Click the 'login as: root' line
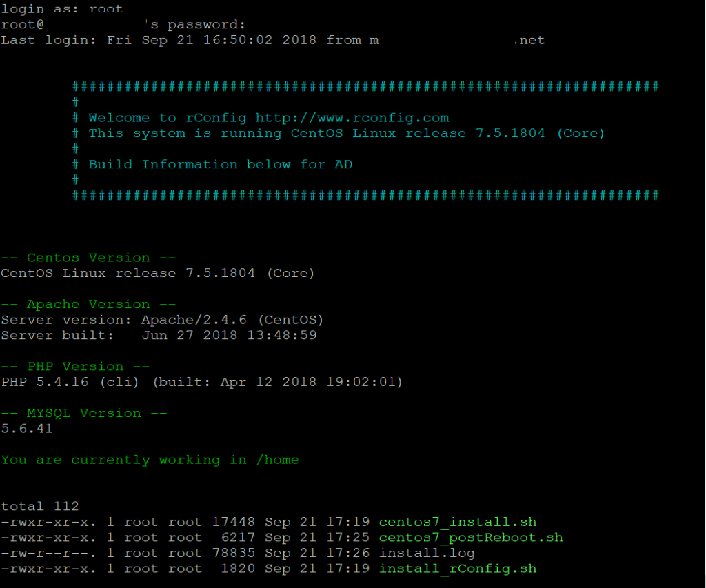 [x=62, y=9]
